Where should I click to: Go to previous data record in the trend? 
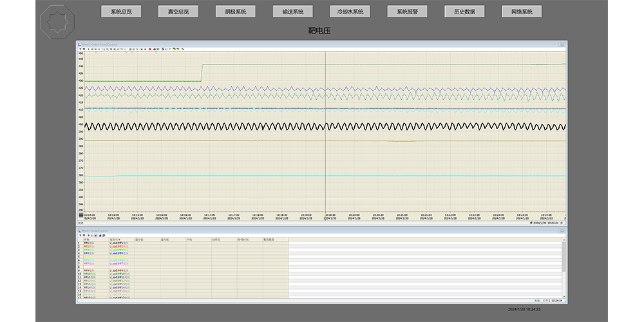pos(92,49)
